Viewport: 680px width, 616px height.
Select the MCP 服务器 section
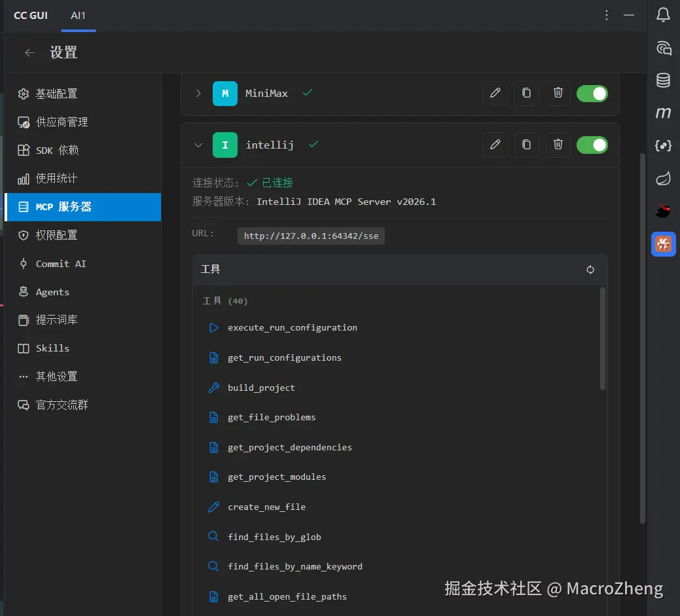point(83,207)
